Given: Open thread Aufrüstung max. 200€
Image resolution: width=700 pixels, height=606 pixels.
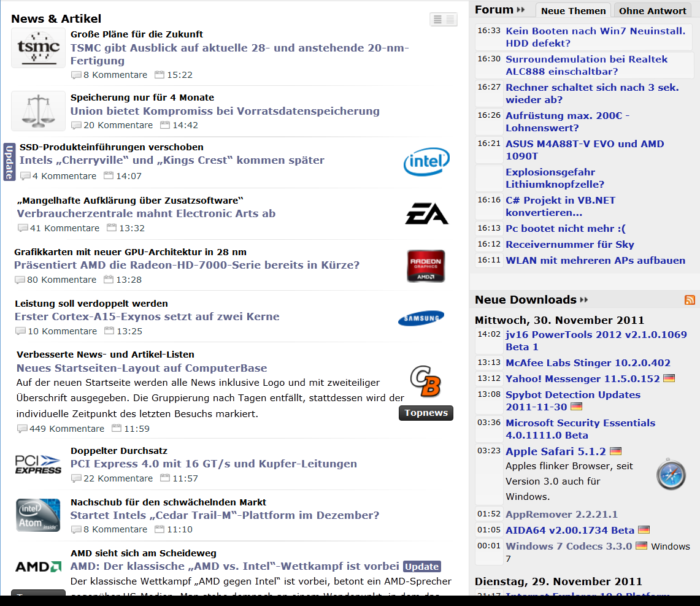Looking at the screenshot, I should 567,121.
